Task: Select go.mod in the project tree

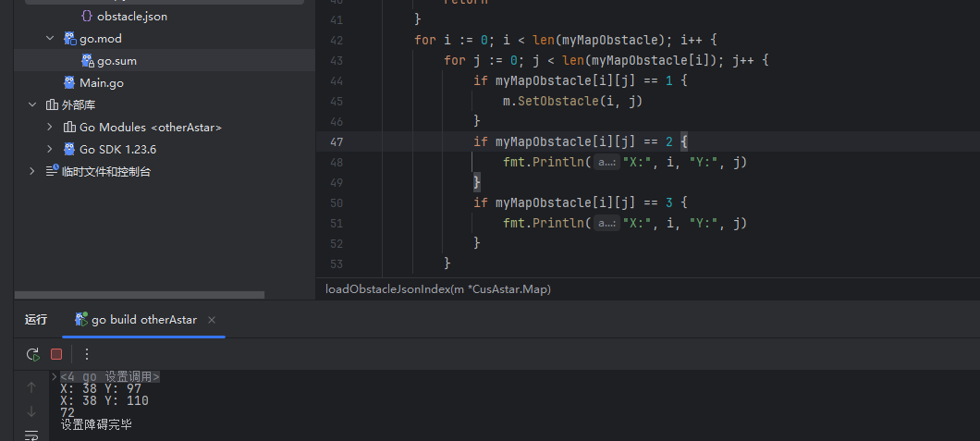Action: [x=101, y=39]
